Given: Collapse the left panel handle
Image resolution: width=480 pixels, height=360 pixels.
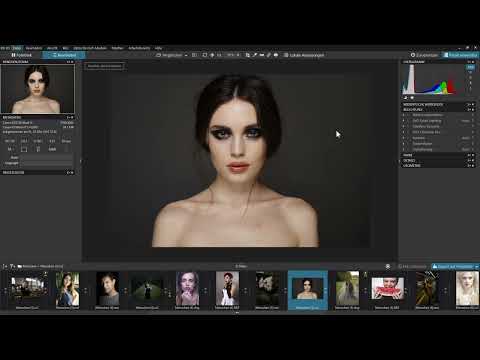Looking at the screenshot, I should (81, 161).
